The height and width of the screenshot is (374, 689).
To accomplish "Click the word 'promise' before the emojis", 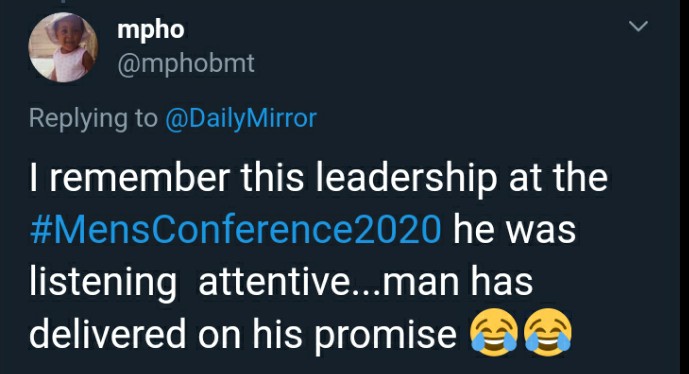I will (385, 336).
